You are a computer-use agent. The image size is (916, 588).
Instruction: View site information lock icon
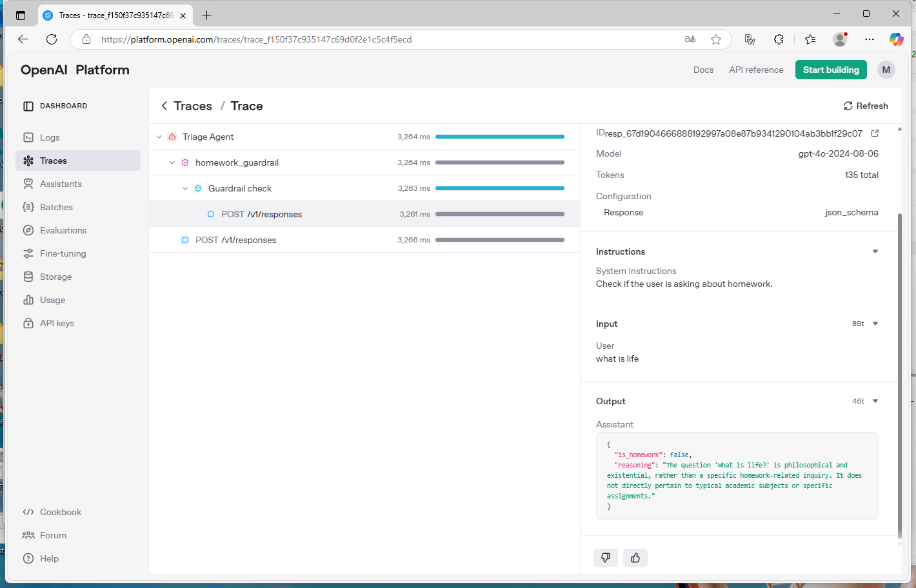(x=86, y=39)
